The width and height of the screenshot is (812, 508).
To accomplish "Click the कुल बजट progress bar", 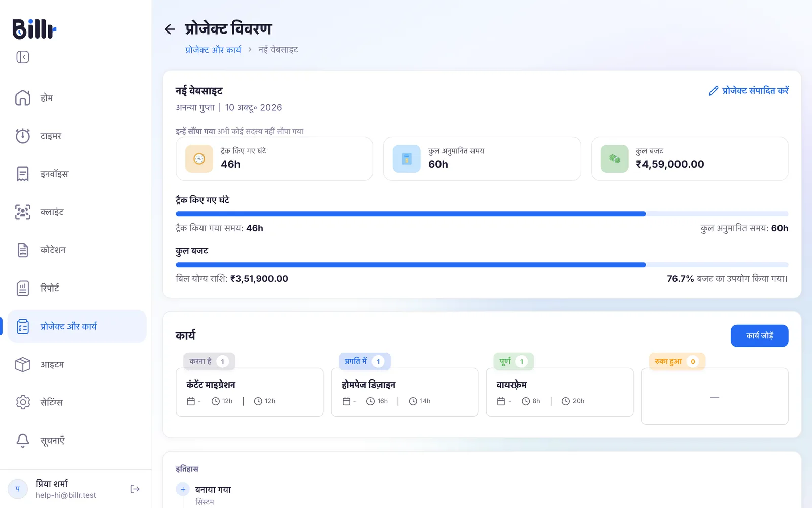I will pos(482,265).
